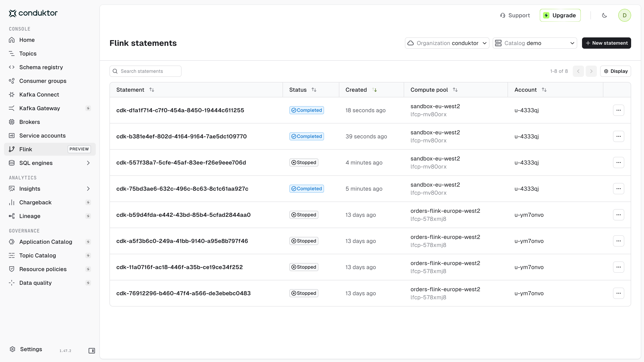This screenshot has width=644, height=362.
Task: Click 'lfcp-578xmj8' in cdk-b59d4fda row
Action: pyautogui.click(x=428, y=219)
